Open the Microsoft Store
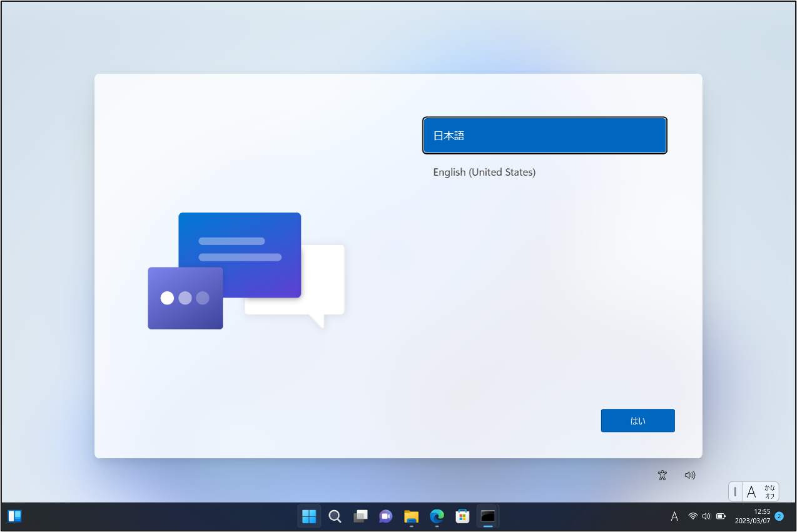This screenshot has width=797, height=532. click(x=462, y=516)
